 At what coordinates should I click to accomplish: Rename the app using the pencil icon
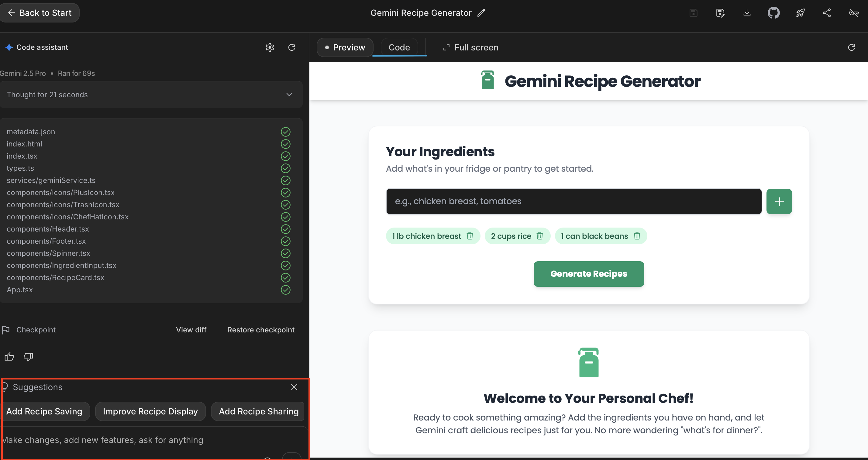(x=481, y=12)
